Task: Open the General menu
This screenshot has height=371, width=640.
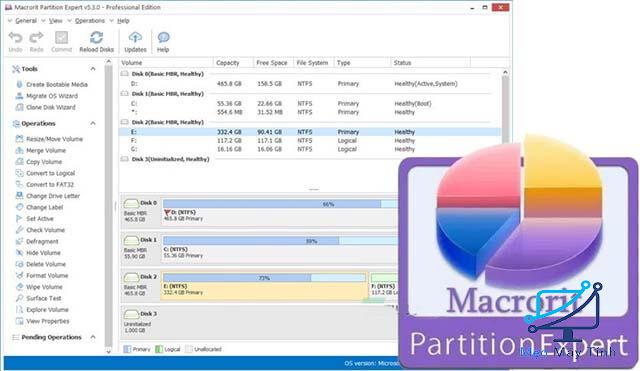Action: tap(26, 20)
